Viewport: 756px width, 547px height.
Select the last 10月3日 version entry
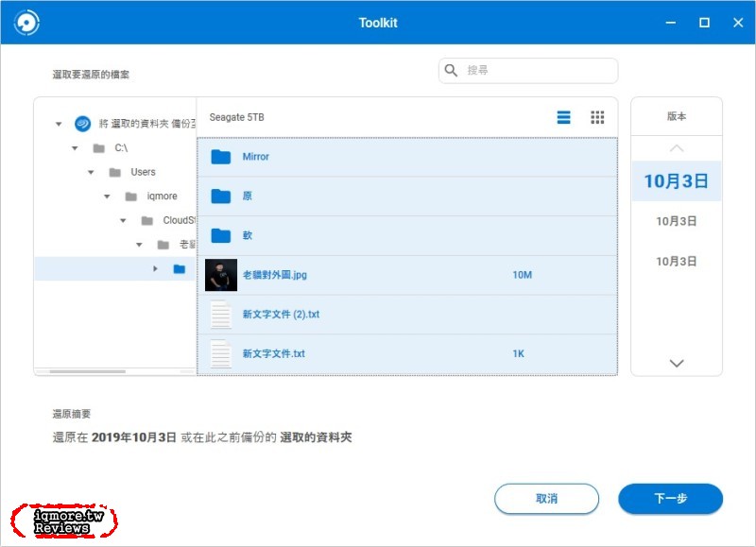pyautogui.click(x=676, y=261)
